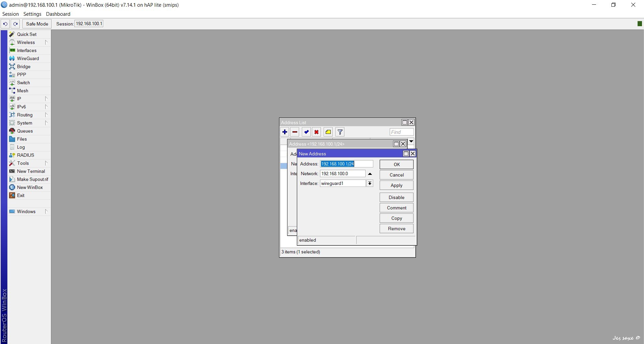Toggle Safe Mode
644x344 pixels.
tap(37, 24)
